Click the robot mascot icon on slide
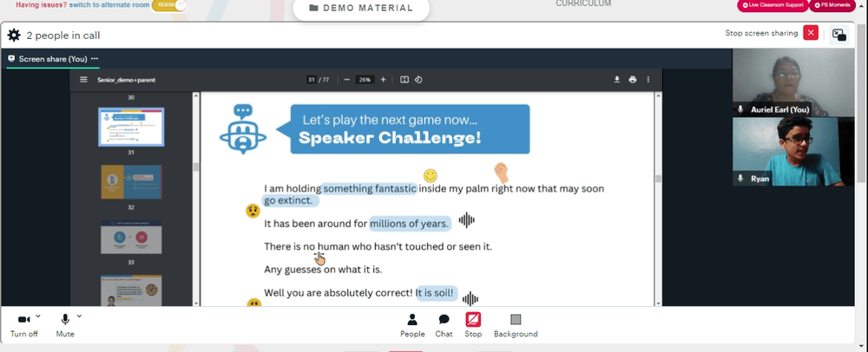This screenshot has height=352, width=868. (x=242, y=128)
